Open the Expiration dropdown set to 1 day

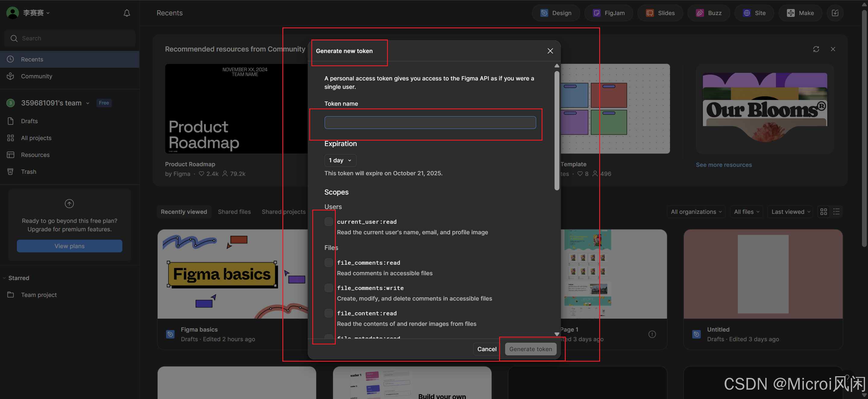340,160
